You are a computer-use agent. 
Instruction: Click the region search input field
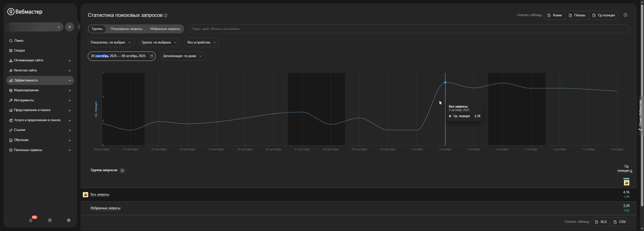click(408, 29)
